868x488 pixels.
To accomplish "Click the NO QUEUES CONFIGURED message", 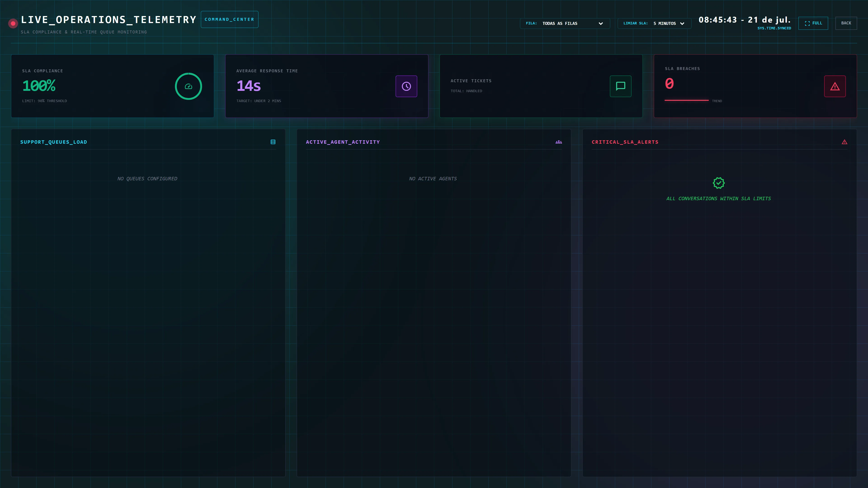I will pos(147,178).
